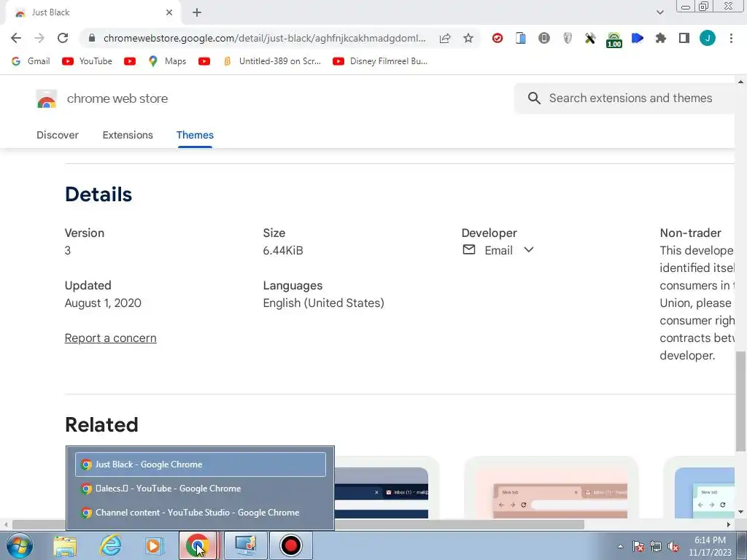
Task: Open the pink related theme thumbnail
Action: tap(551, 488)
